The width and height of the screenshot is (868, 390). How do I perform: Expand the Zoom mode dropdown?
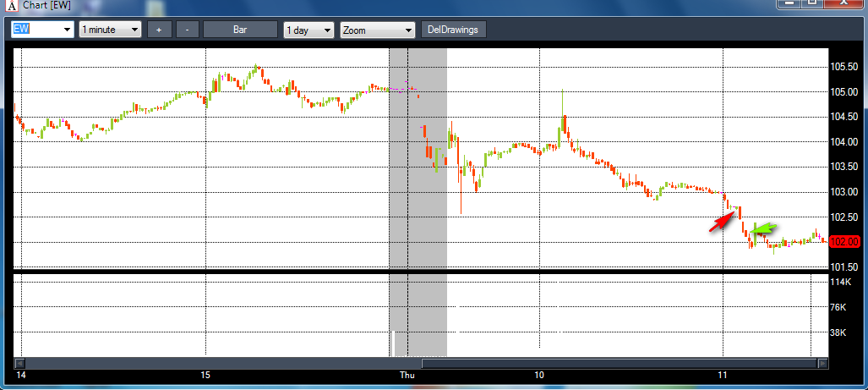tap(408, 30)
